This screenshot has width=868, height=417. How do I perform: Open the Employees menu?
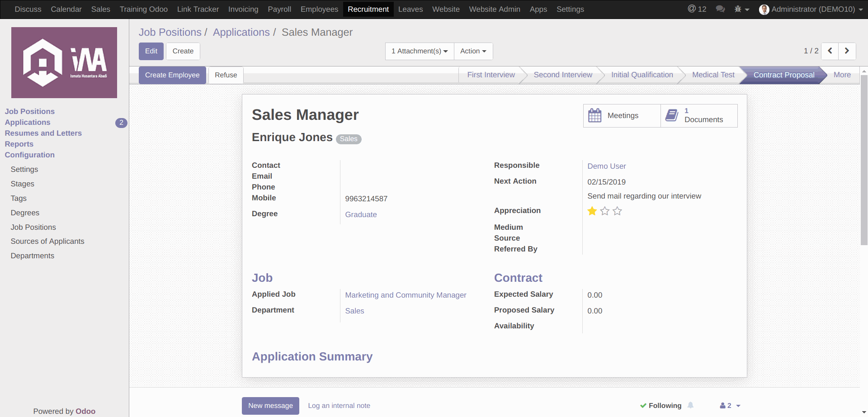point(319,9)
